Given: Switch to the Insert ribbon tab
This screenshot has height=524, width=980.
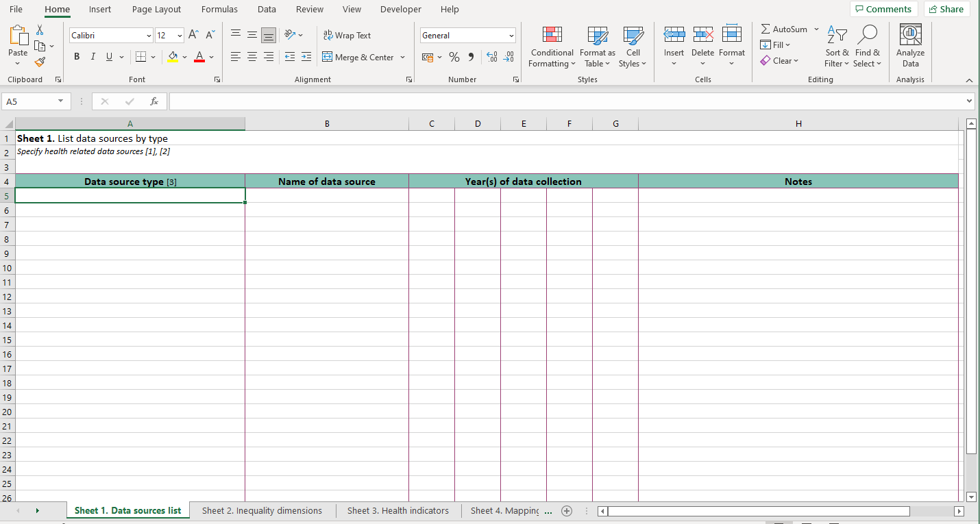Looking at the screenshot, I should [100, 10].
